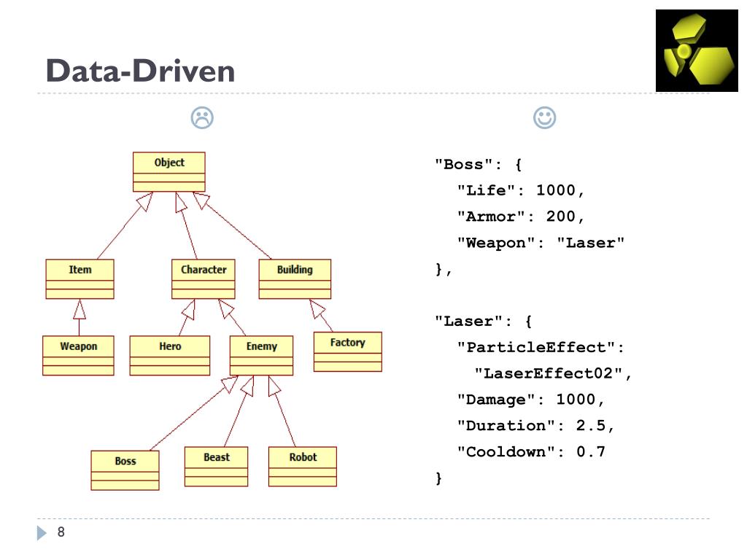
Task: Select the Hero class box
Action: (169, 356)
